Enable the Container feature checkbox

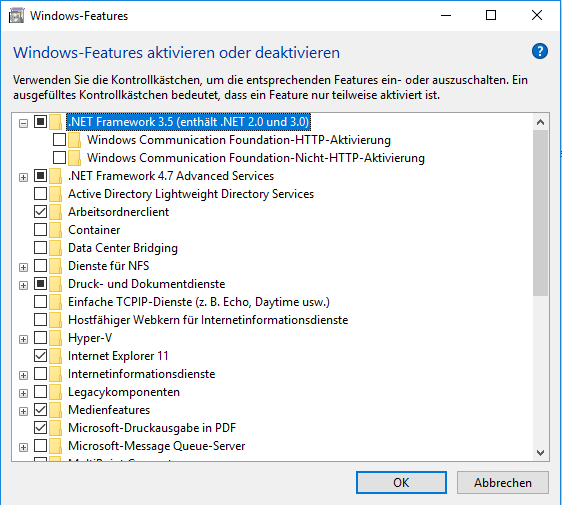tap(41, 229)
